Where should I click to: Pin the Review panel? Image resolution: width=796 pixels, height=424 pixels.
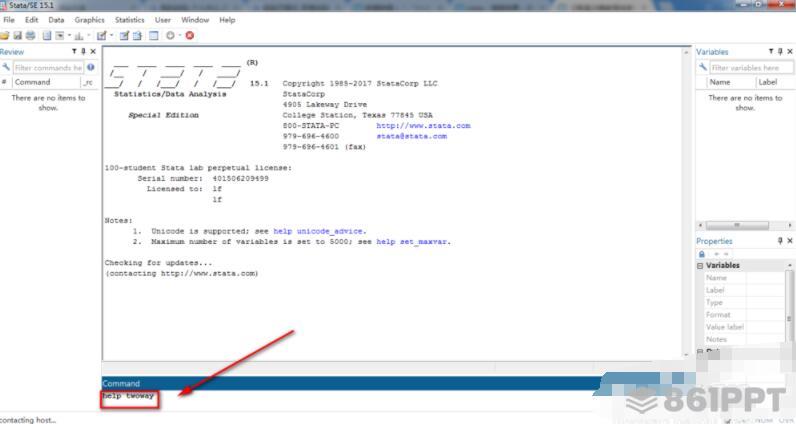[84, 51]
